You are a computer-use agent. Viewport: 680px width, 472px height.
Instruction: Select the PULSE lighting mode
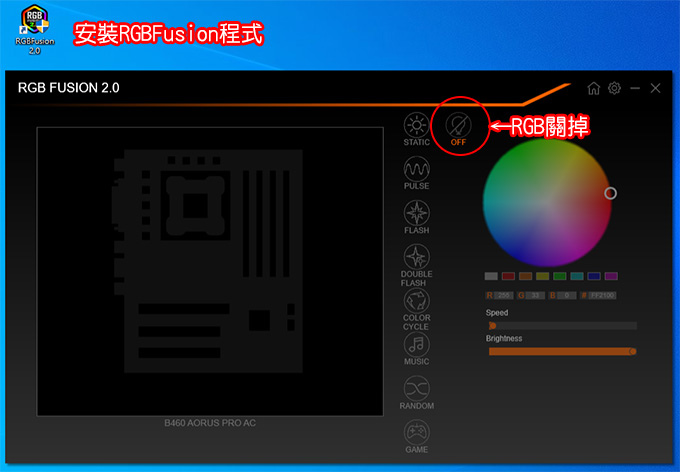click(416, 173)
